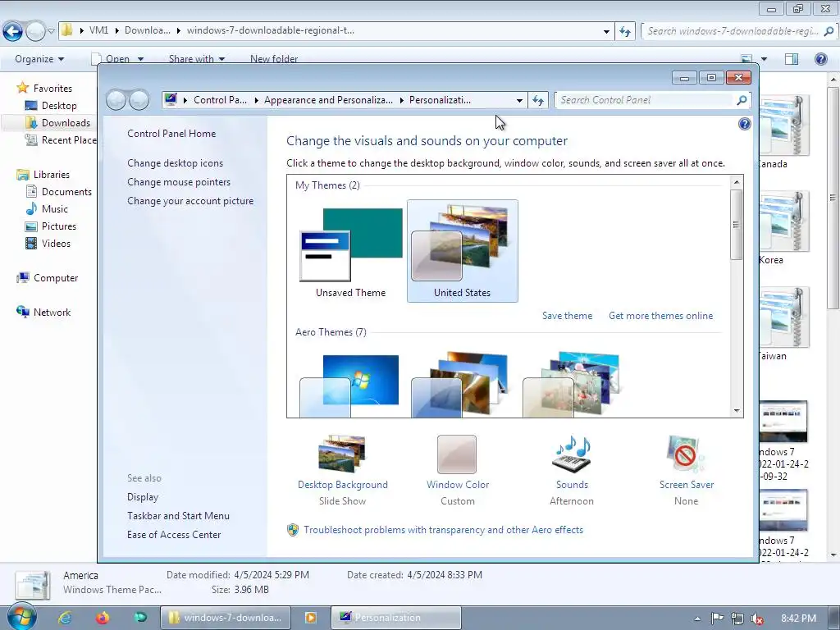Open the Organize menu in Explorer

click(39, 59)
